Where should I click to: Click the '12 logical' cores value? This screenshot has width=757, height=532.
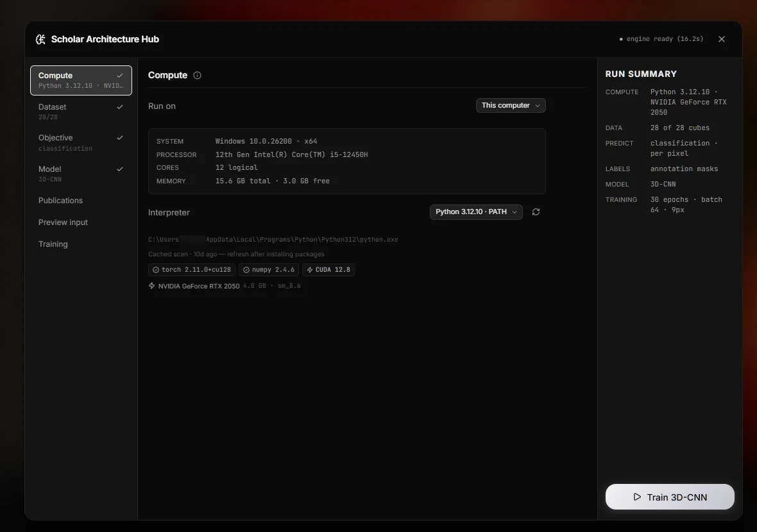237,167
